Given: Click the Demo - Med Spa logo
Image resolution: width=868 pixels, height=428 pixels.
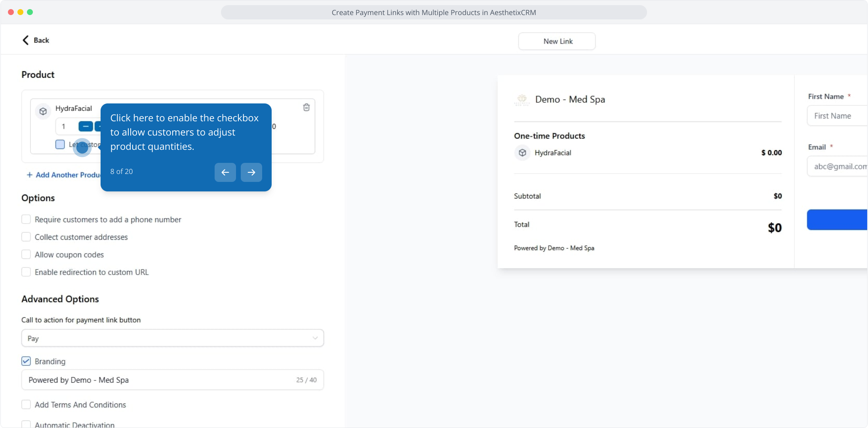Looking at the screenshot, I should pos(522,99).
